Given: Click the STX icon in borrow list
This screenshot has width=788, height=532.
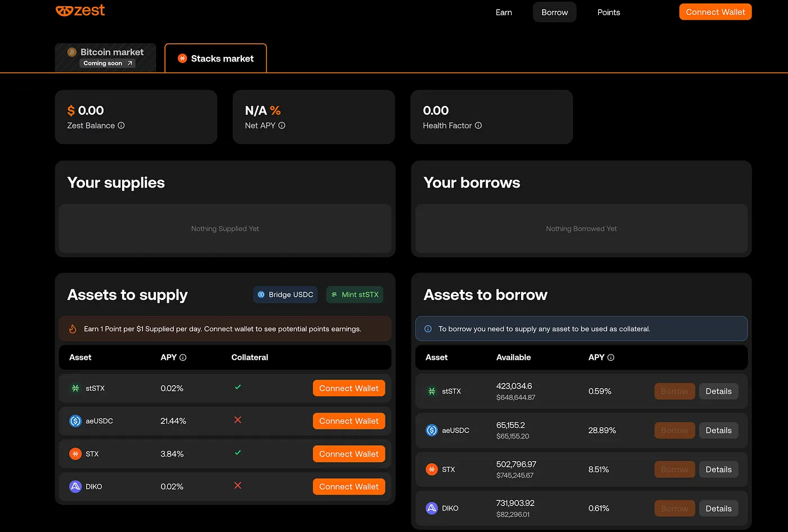Looking at the screenshot, I should (x=432, y=470).
